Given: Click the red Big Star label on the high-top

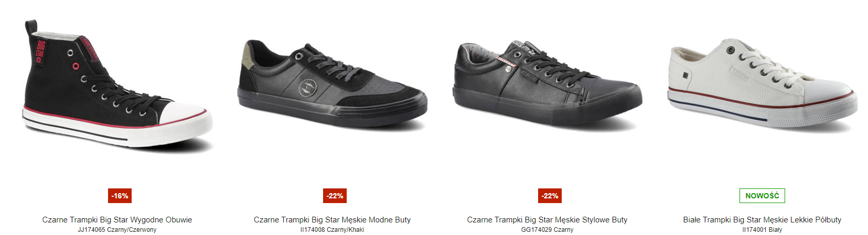Looking at the screenshot, I should (40, 51).
